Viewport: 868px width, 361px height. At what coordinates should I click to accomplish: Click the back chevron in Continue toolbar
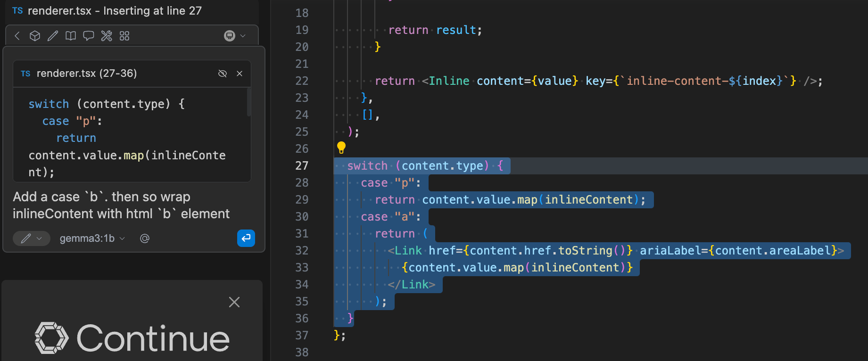click(x=17, y=36)
